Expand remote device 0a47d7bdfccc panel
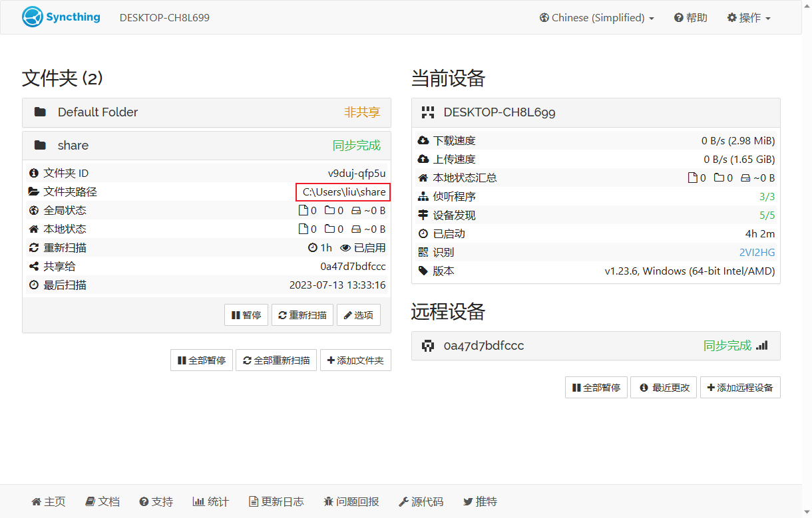The height and width of the screenshot is (518, 812). coord(596,346)
